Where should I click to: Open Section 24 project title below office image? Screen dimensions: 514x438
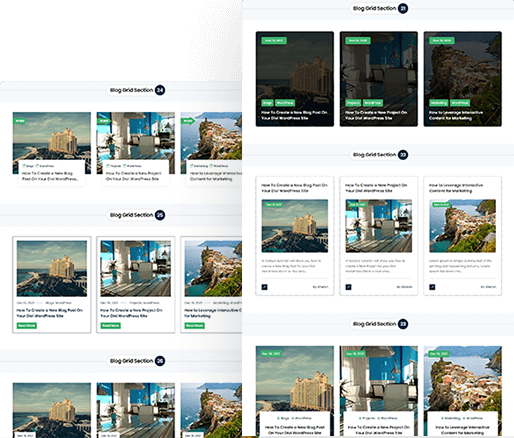(x=133, y=176)
